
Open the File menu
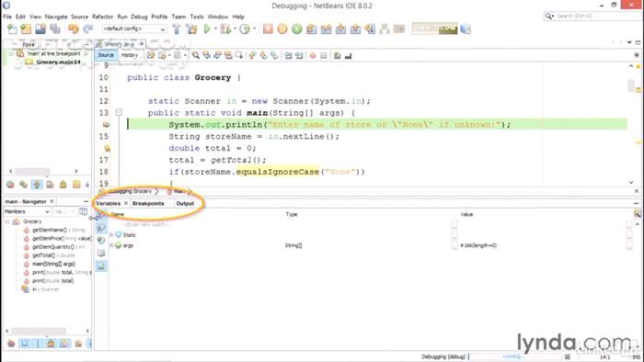(7, 17)
